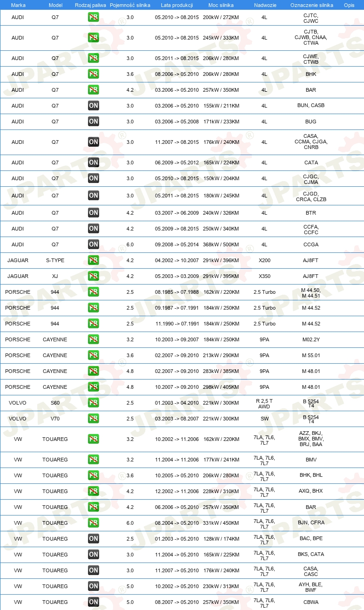
Task: Click PB fuel icon in Cayenne 405KM row
Action: tap(94, 387)
